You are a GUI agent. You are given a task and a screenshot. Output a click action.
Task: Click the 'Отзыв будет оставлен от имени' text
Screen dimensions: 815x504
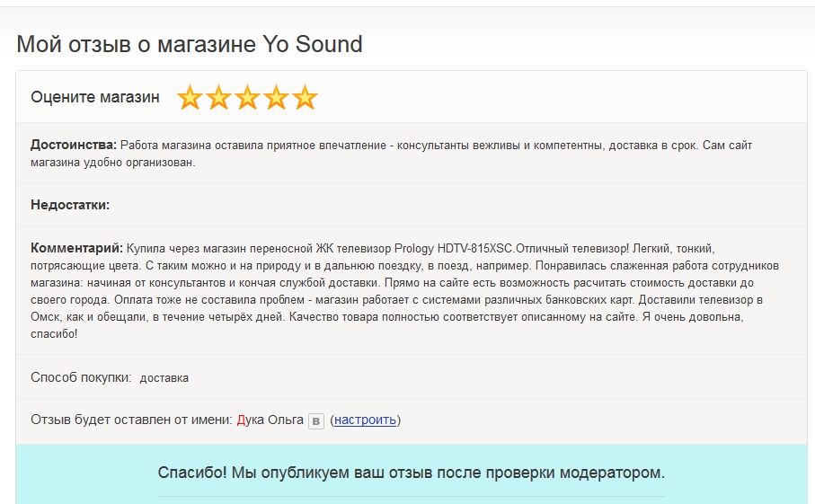pyautogui.click(x=131, y=420)
